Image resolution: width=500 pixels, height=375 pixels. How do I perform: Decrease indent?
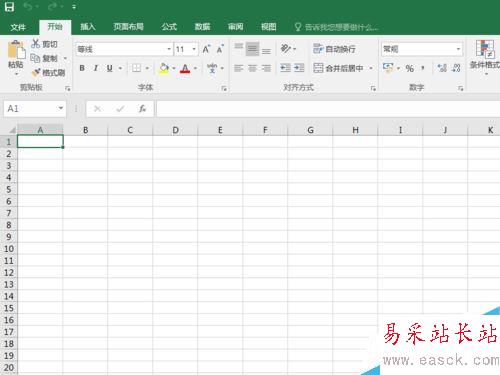pos(285,68)
